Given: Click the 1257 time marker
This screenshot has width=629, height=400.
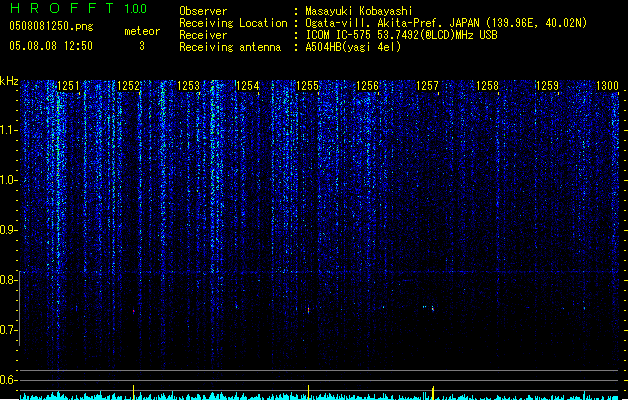Looking at the screenshot, I should click(428, 86).
